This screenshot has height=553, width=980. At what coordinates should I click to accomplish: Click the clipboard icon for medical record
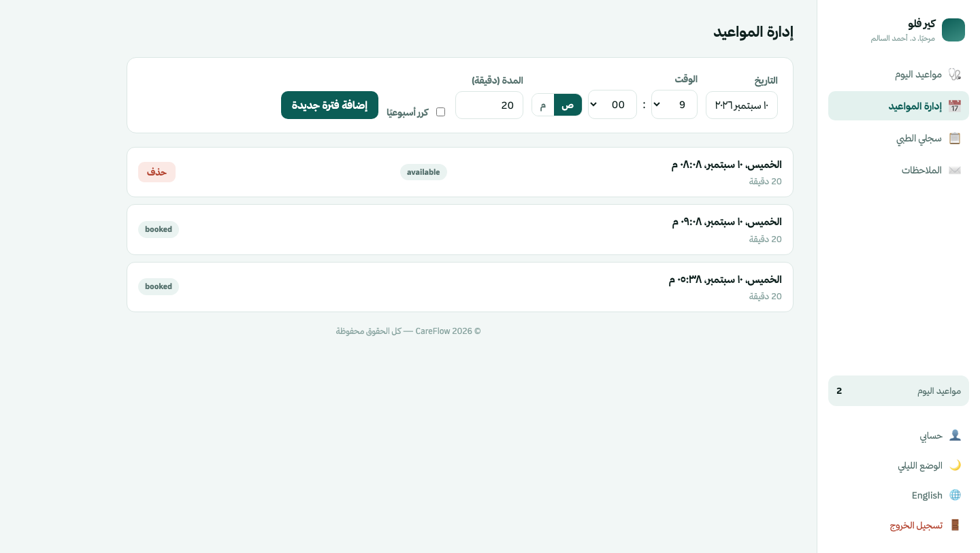955,138
